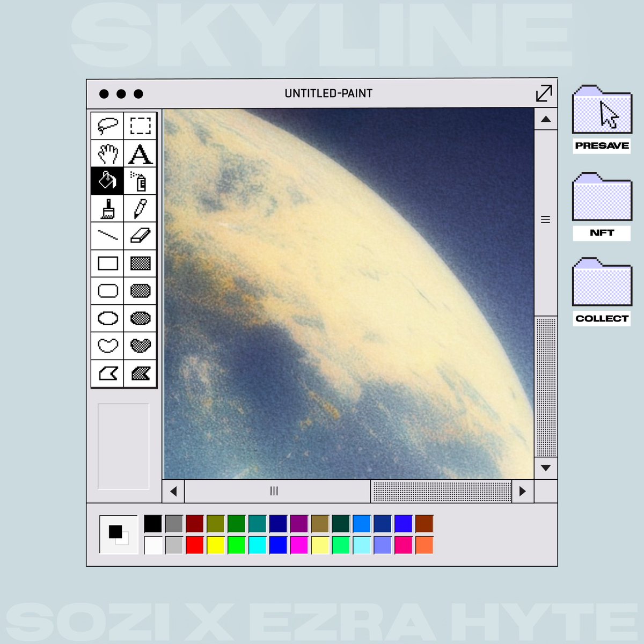This screenshot has height=644, width=644.
Task: Pick the hot pink color swatch
Action: 404,545
